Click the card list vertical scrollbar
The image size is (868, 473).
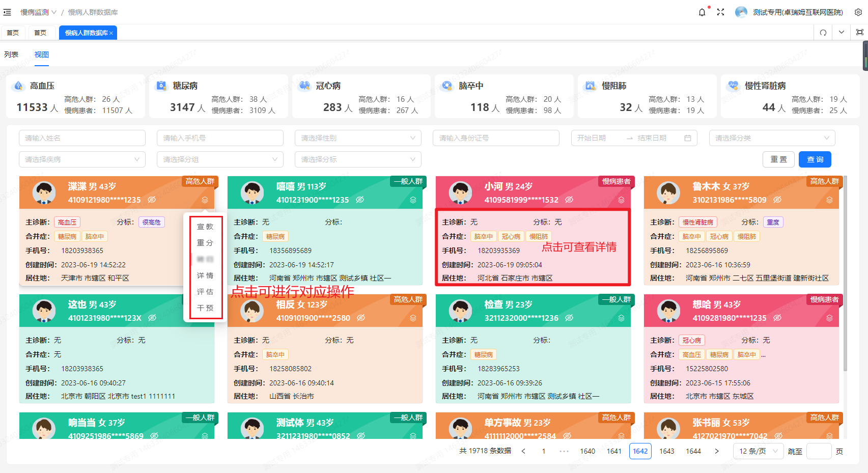coord(845,273)
